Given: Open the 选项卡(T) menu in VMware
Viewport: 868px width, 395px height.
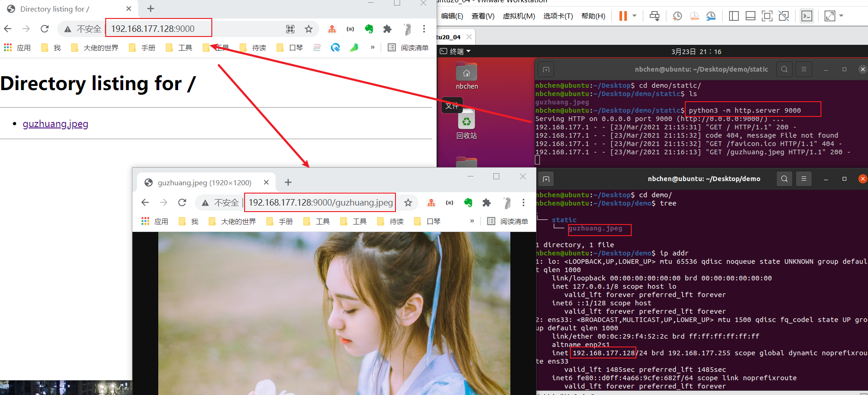Looking at the screenshot, I should (558, 16).
